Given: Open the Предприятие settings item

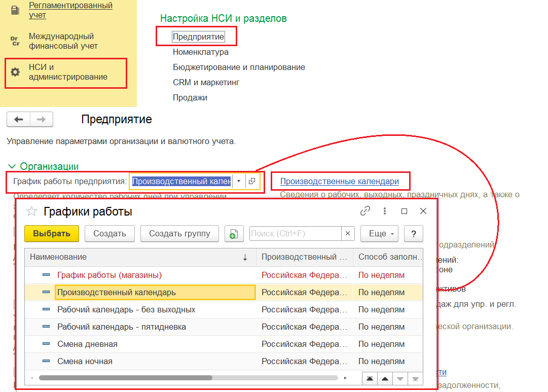Looking at the screenshot, I should pos(198,37).
